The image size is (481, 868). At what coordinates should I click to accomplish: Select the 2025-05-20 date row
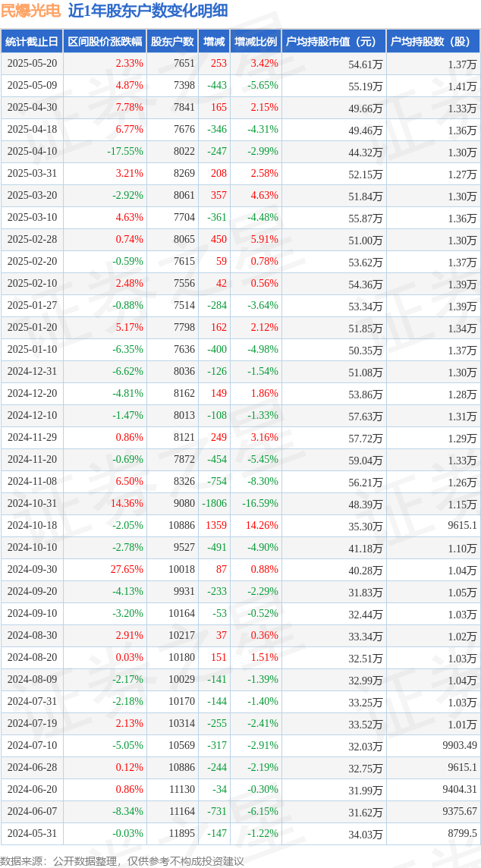click(x=32, y=64)
